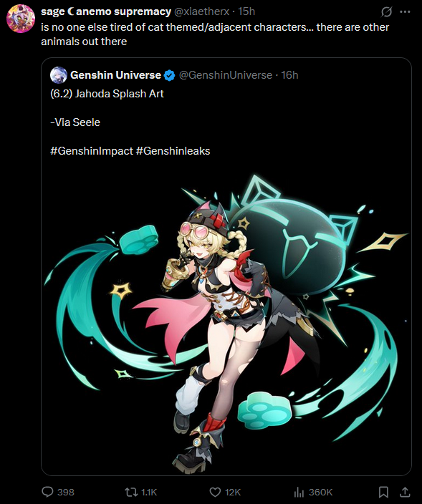Open the #Genshinleaks hashtag
The image size is (422, 504).
click(x=173, y=151)
